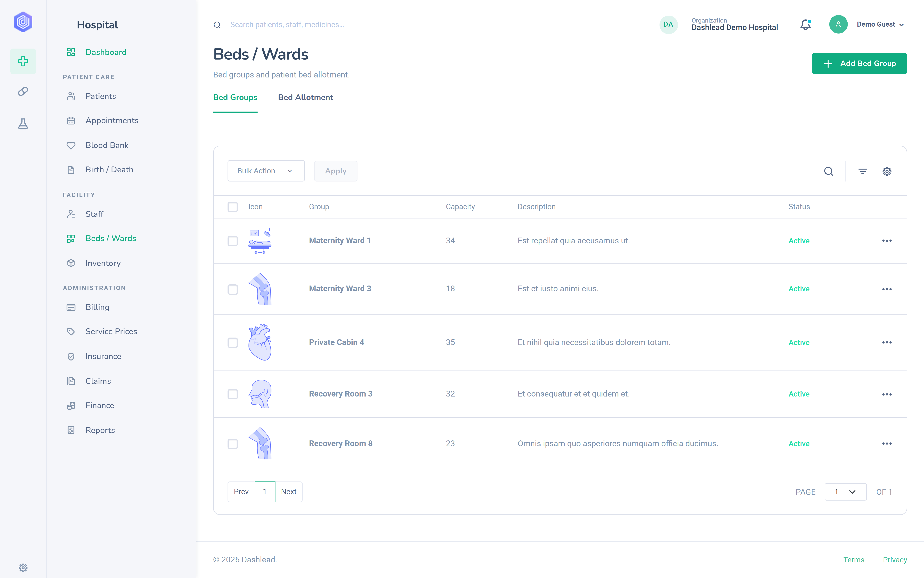This screenshot has width=924, height=578.
Task: Check the Recovery Room 8 row checkbox
Action: point(233,444)
